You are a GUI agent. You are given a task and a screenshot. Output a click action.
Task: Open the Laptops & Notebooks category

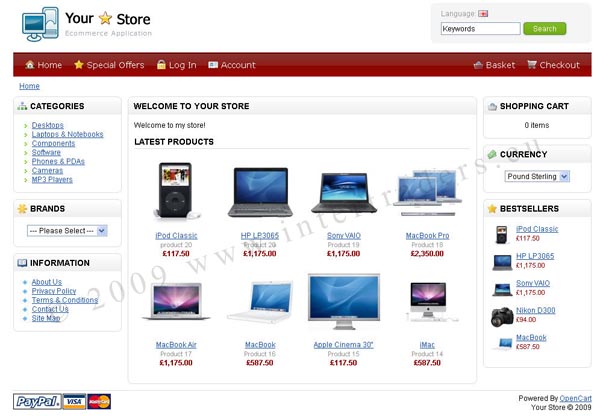point(67,134)
